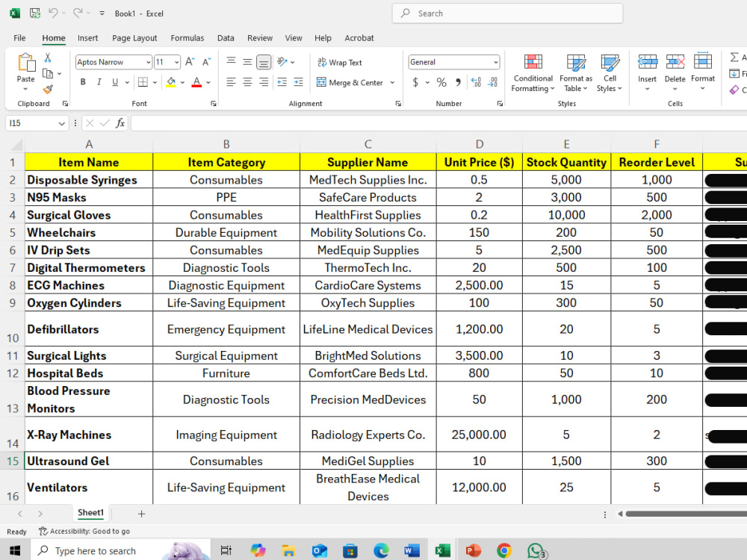Open the General number format dropdown
The image size is (747, 560).
pyautogui.click(x=495, y=62)
